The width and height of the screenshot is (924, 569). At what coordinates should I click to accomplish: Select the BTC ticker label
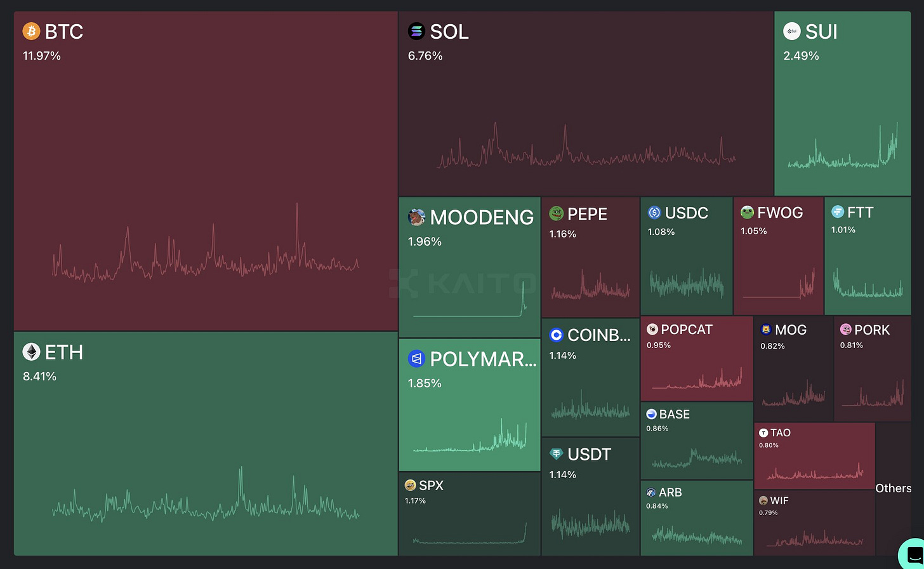64,32
